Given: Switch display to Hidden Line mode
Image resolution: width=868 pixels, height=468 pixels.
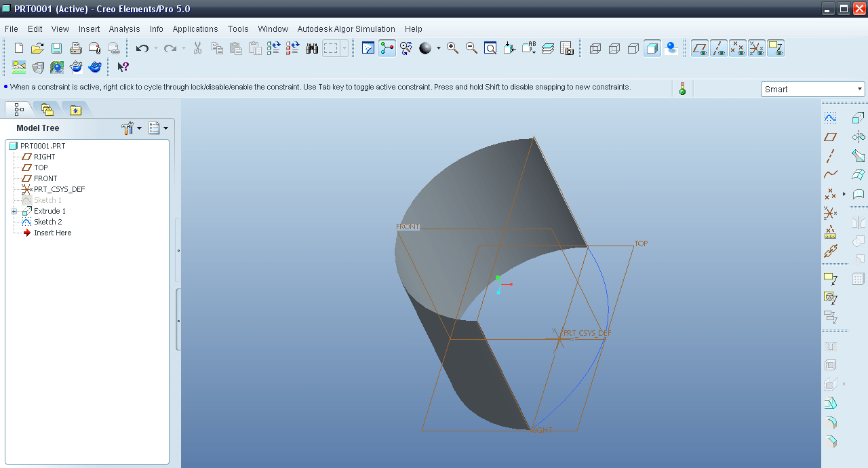Looking at the screenshot, I should click(x=614, y=48).
